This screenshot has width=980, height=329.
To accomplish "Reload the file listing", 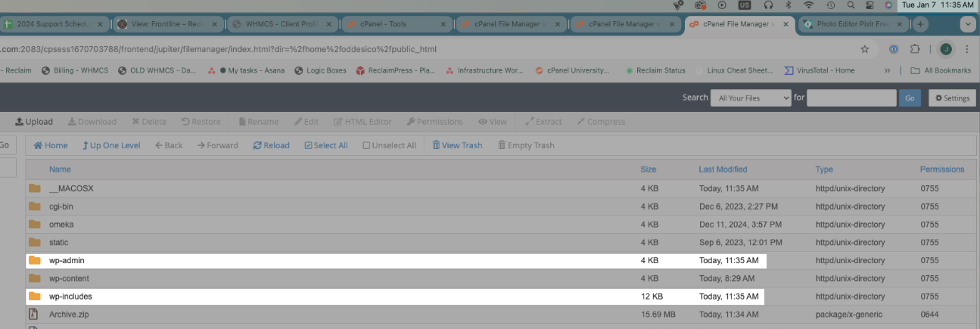I will (x=271, y=145).
